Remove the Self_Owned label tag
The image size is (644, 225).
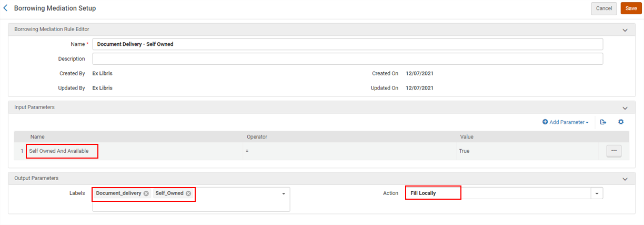[x=188, y=193]
